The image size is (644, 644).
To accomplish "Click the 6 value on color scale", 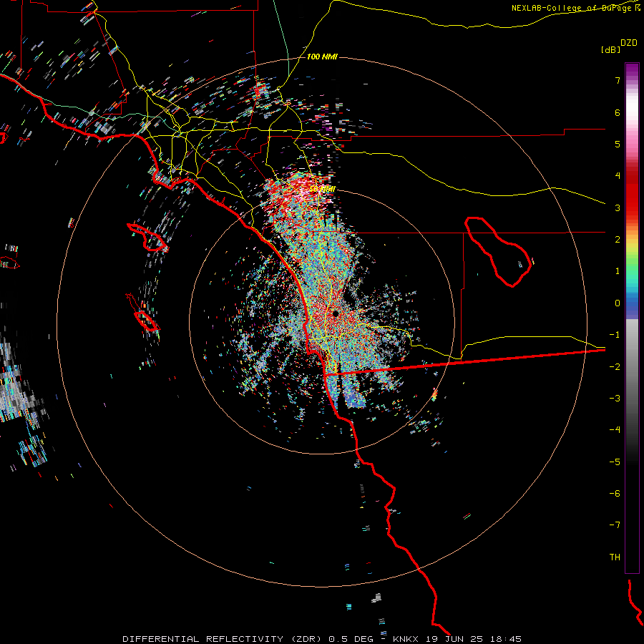I will [x=618, y=112].
